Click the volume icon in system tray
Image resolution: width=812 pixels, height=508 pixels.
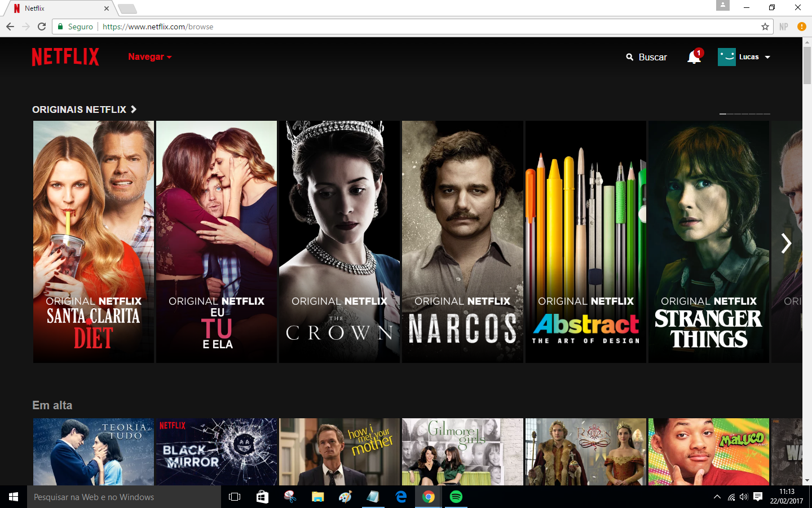(744, 497)
